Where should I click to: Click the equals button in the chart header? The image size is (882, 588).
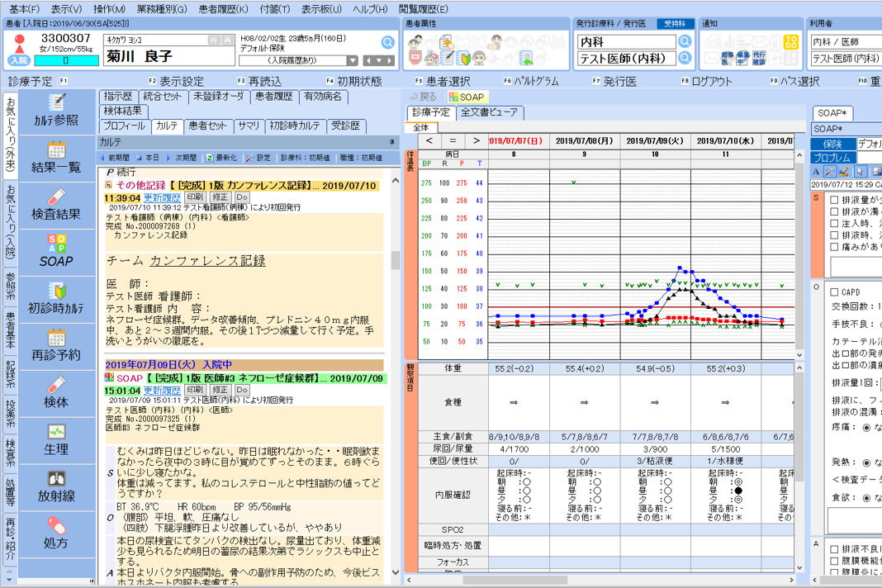click(x=453, y=140)
